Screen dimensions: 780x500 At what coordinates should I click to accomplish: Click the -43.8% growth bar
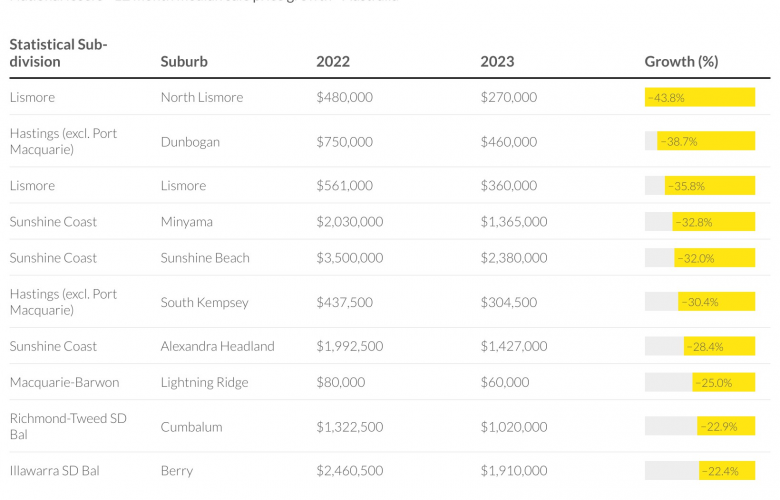click(699, 98)
